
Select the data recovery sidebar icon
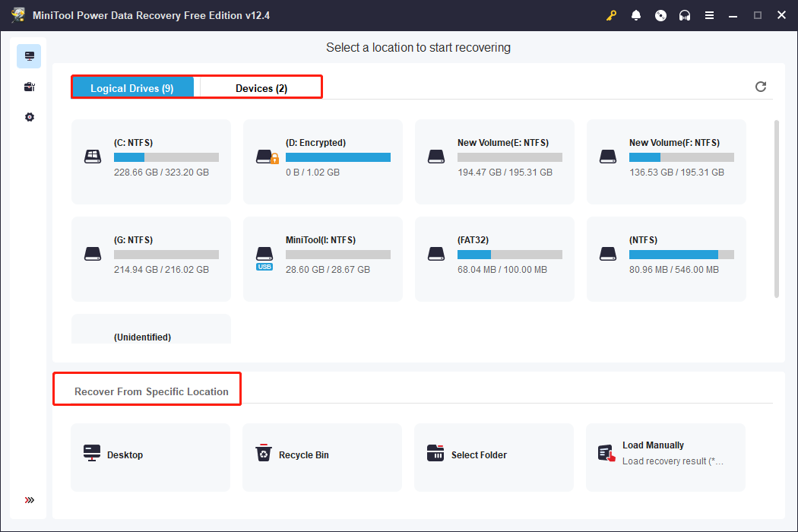pos(29,56)
